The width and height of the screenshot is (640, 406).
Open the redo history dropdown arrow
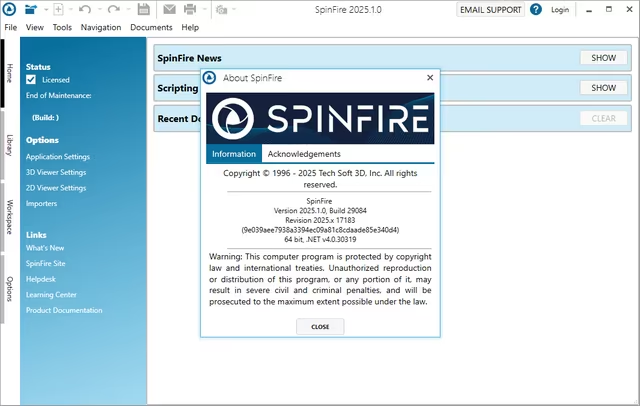128,9
